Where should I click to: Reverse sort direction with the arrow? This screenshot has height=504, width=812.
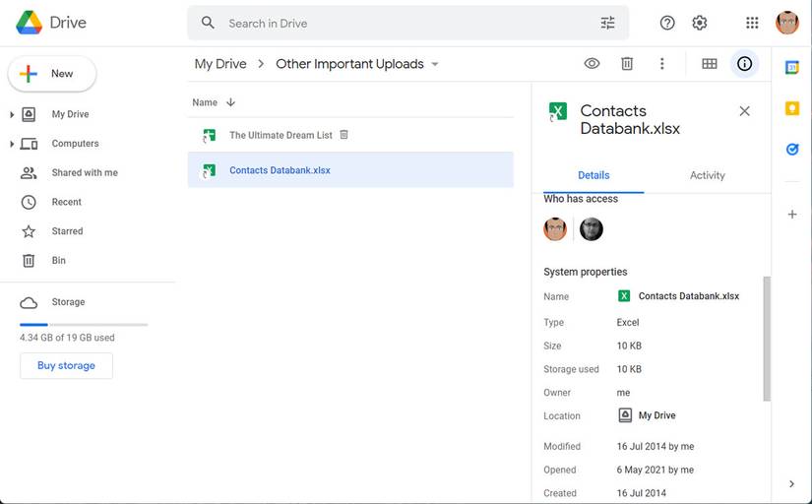coord(230,102)
